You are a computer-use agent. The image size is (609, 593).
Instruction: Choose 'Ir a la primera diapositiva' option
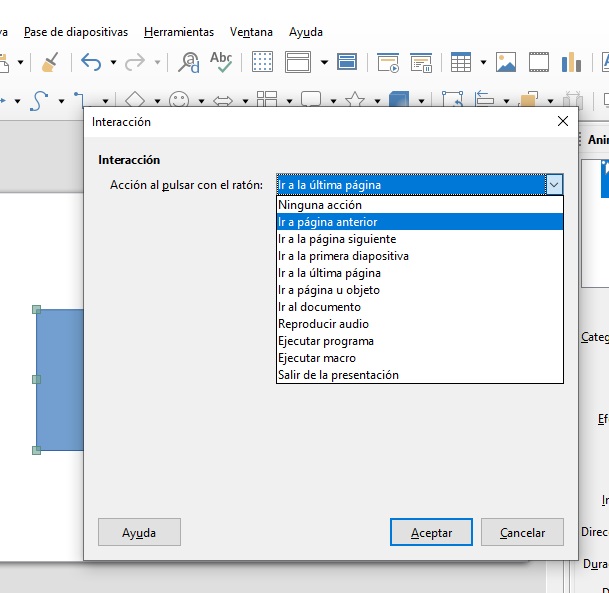coord(419,256)
